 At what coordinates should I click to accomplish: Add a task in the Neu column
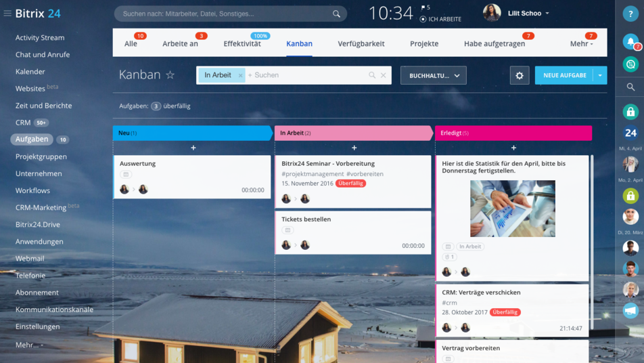[x=193, y=148]
